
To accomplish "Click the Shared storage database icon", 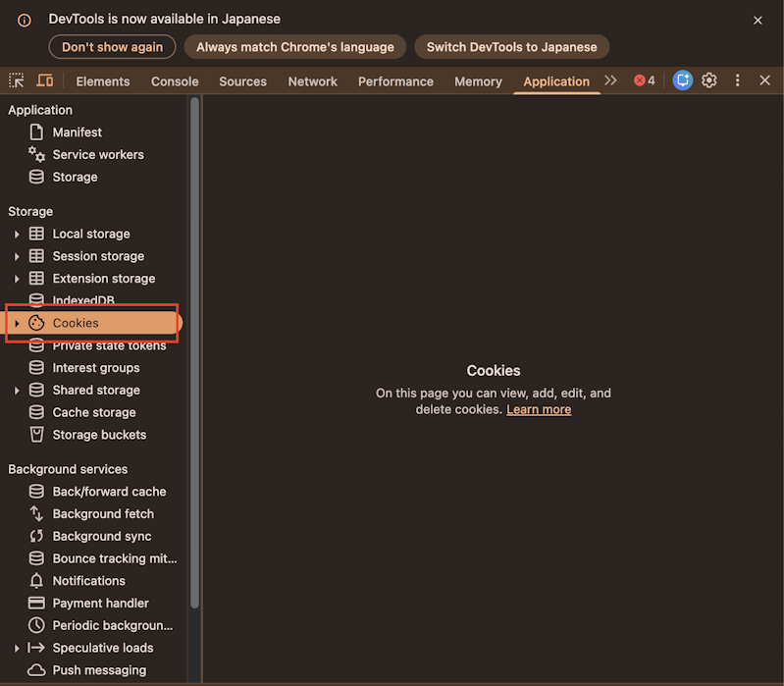I will [x=36, y=390].
